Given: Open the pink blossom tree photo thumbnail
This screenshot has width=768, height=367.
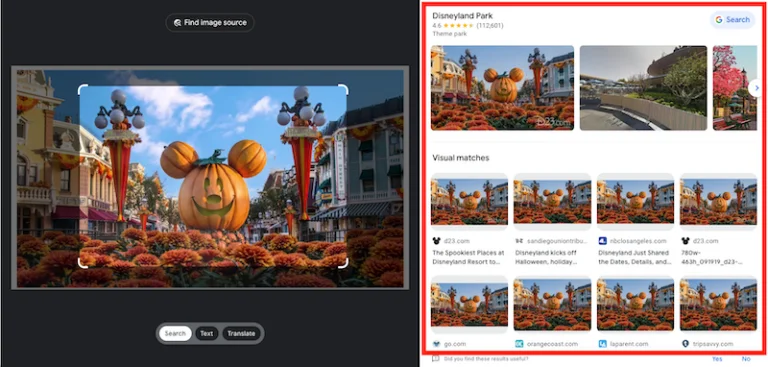Looking at the screenshot, I should (735, 88).
